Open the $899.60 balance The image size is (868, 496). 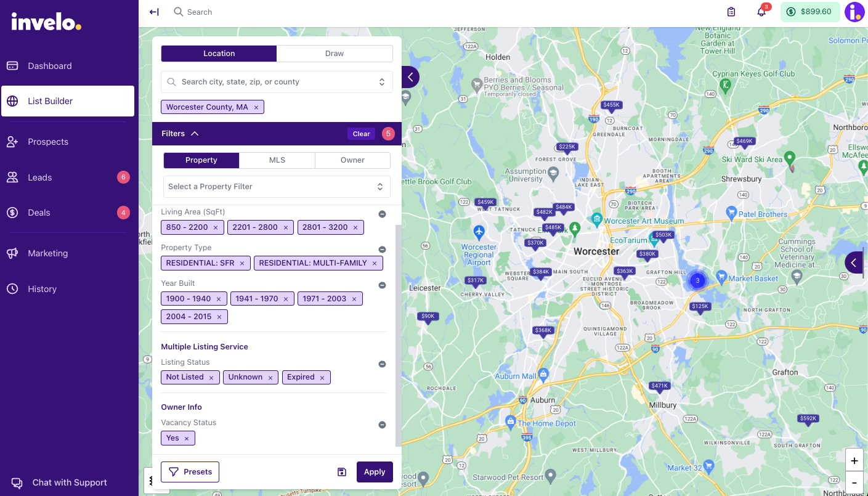810,12
